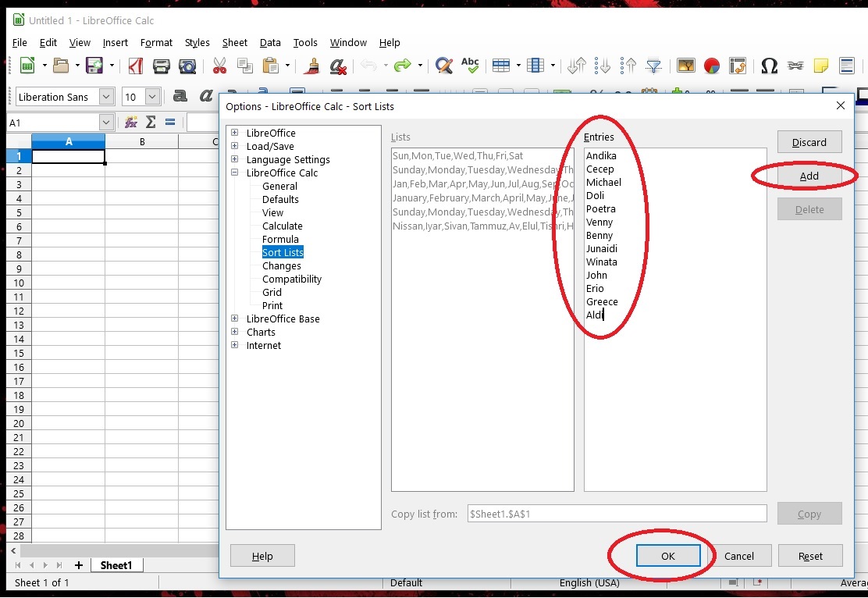Click the Insert Comment sticky note icon
This screenshot has width=868, height=598.
(821, 66)
